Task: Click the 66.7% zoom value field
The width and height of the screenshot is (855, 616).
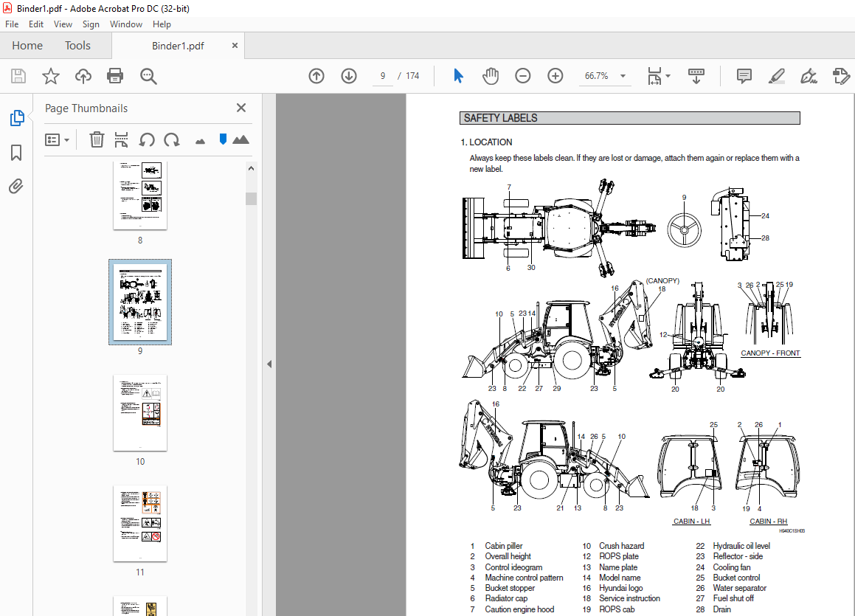Action: (597, 76)
